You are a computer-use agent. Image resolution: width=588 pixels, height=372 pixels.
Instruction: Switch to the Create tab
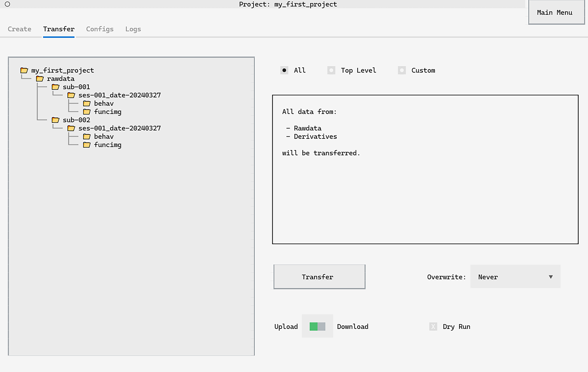(x=20, y=29)
